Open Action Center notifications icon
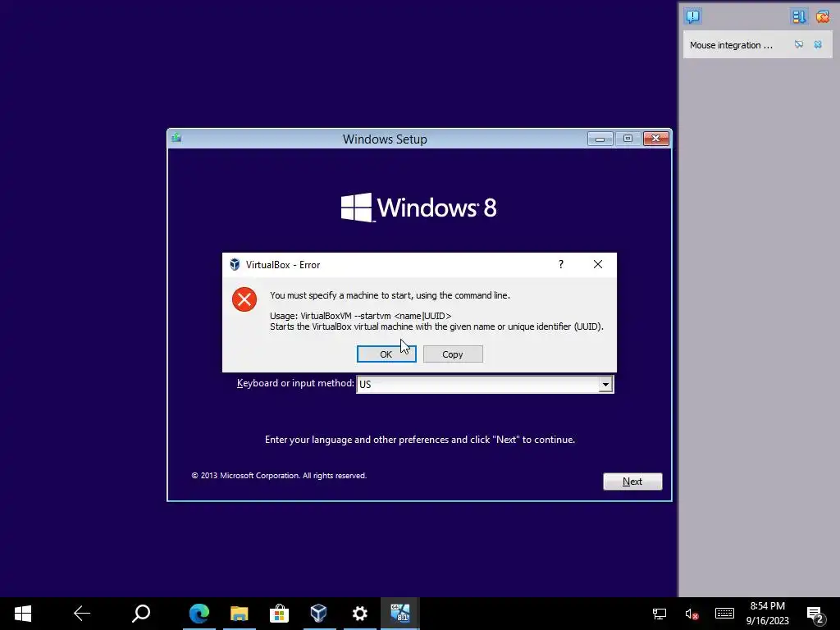 click(x=815, y=614)
